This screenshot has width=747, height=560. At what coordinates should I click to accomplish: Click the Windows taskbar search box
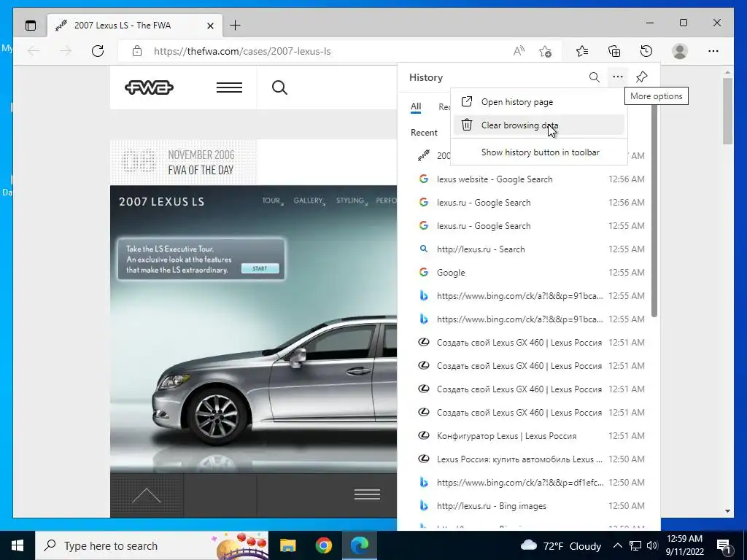[152, 545]
